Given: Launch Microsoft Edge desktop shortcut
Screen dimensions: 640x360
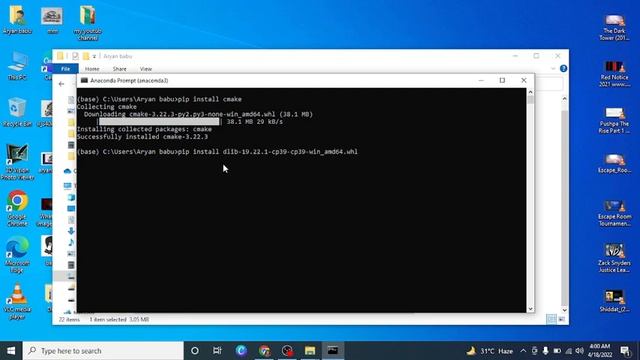Looking at the screenshot, I should (x=17, y=254).
